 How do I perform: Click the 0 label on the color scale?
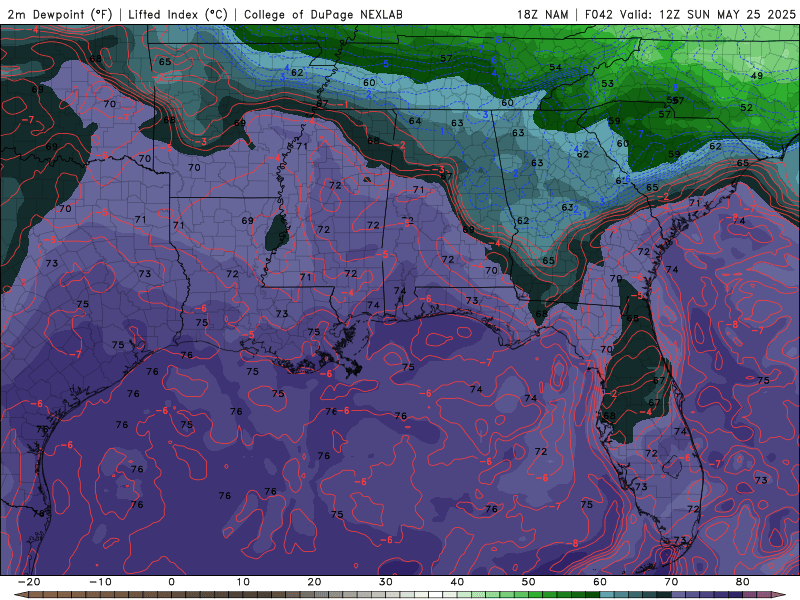(x=171, y=582)
